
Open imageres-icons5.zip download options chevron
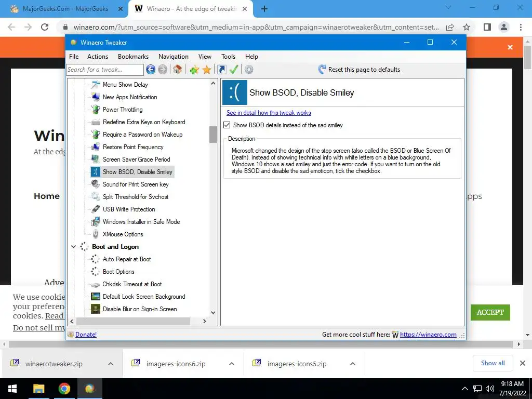pos(353,364)
